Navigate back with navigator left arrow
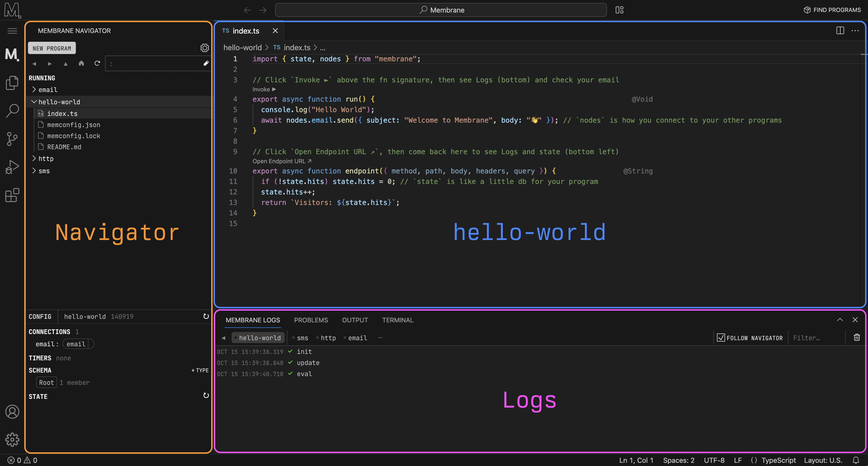The width and height of the screenshot is (868, 466). (x=34, y=63)
